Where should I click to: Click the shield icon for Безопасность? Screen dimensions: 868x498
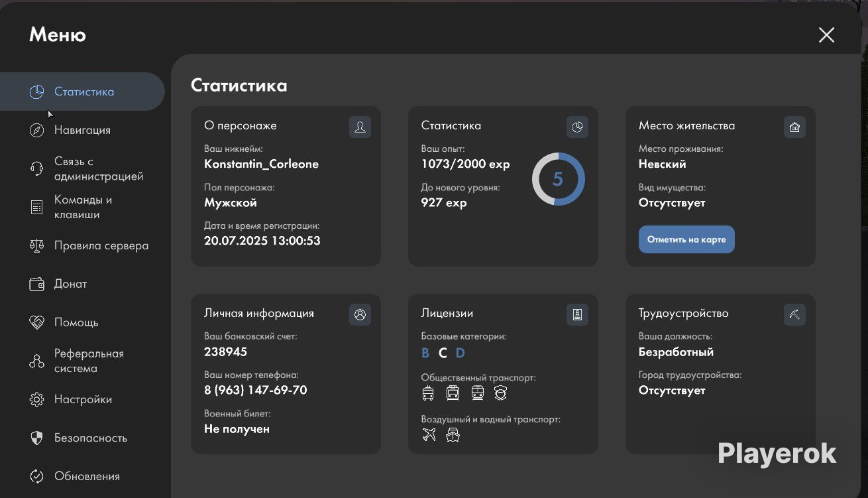pyautogui.click(x=37, y=438)
